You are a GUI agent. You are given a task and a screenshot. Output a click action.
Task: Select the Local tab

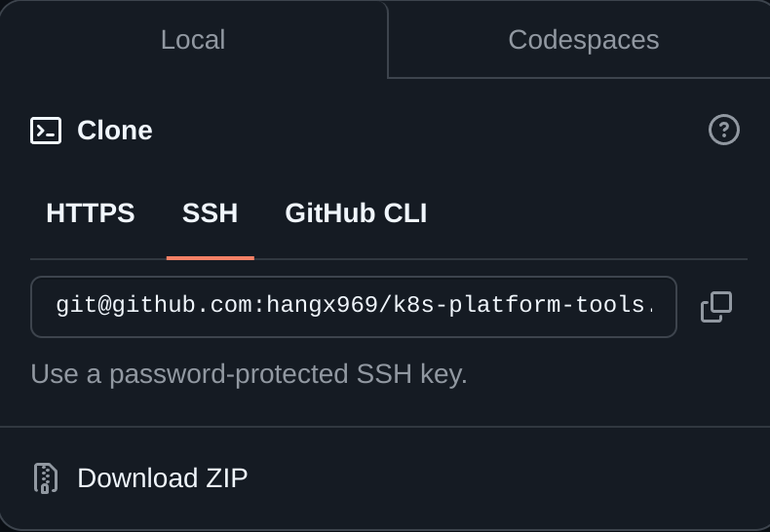[193, 39]
